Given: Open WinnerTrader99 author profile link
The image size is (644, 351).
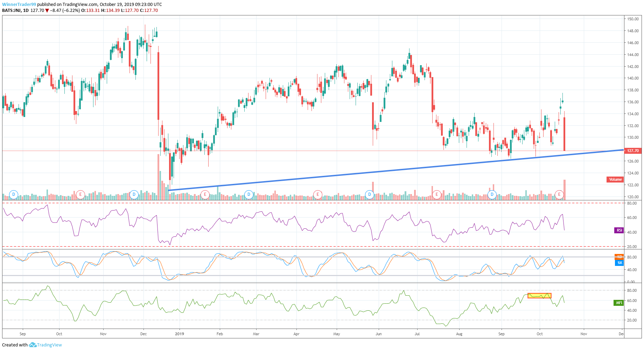Looking at the screenshot, I should pos(19,5).
